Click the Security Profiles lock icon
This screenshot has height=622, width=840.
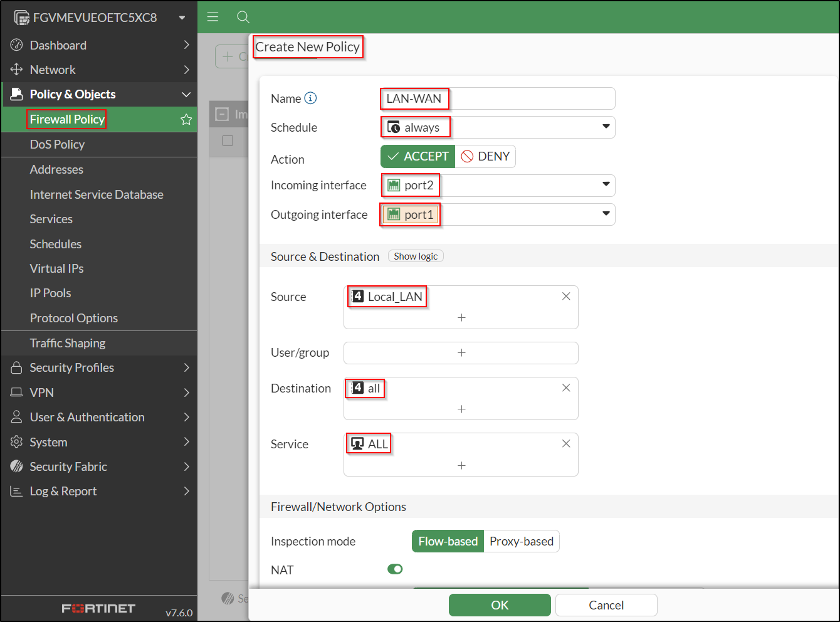click(x=17, y=367)
